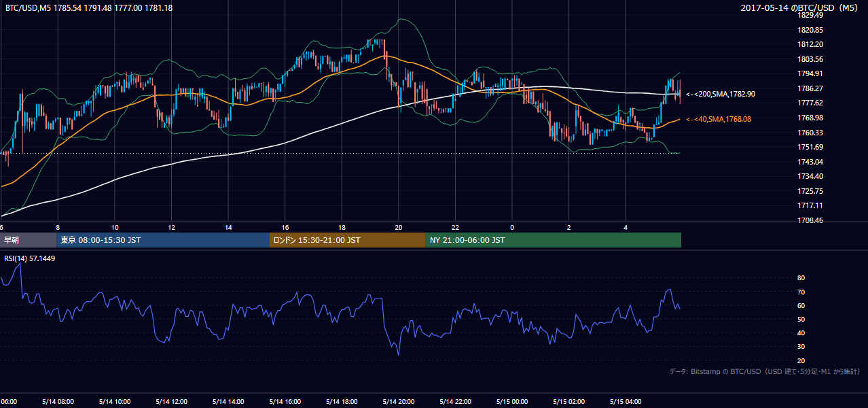Click price axis value 1820.85
Screen dimensions: 868x408
810,30
